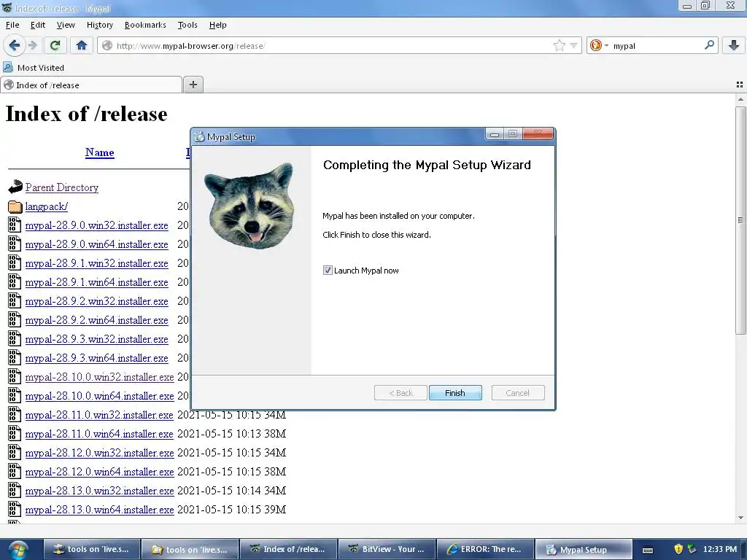Download mypal-28.9.2.win32.installer.exe
This screenshot has width=747, height=560.
point(97,301)
